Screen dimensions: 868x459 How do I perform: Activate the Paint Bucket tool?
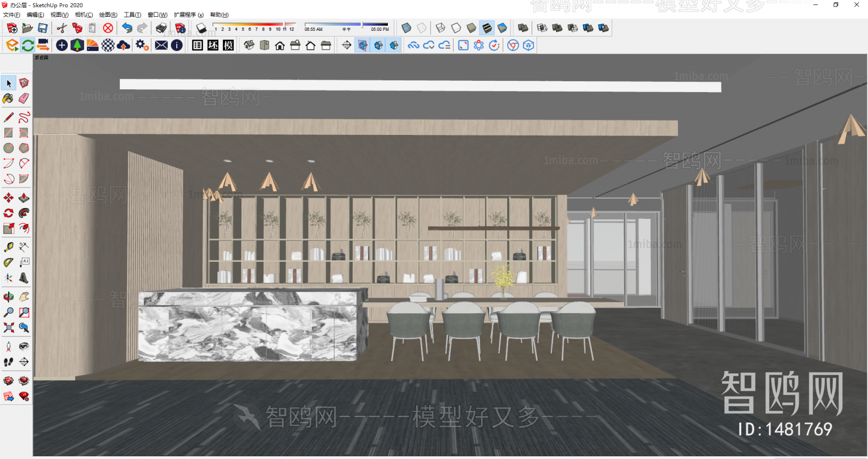(9, 98)
